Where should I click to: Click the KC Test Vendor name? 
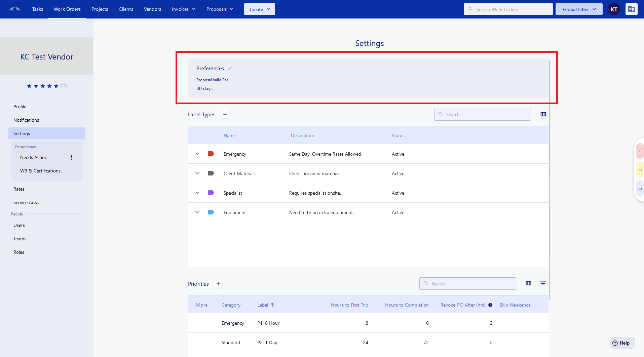47,57
